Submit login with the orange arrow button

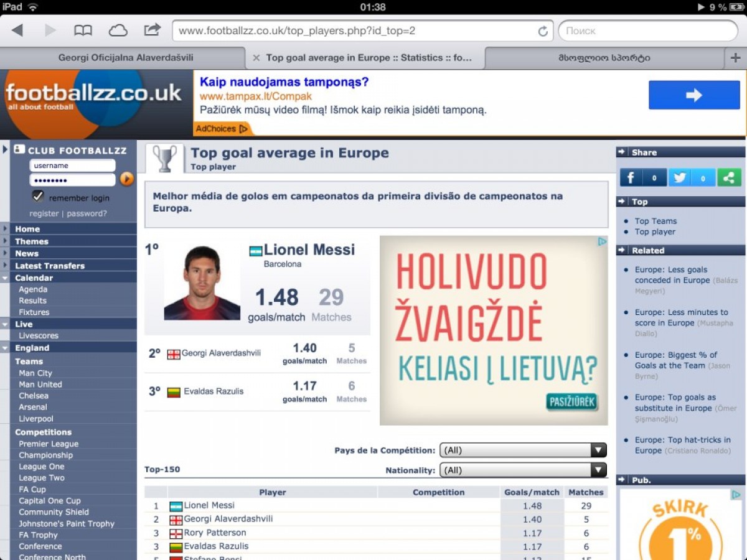[x=127, y=179]
